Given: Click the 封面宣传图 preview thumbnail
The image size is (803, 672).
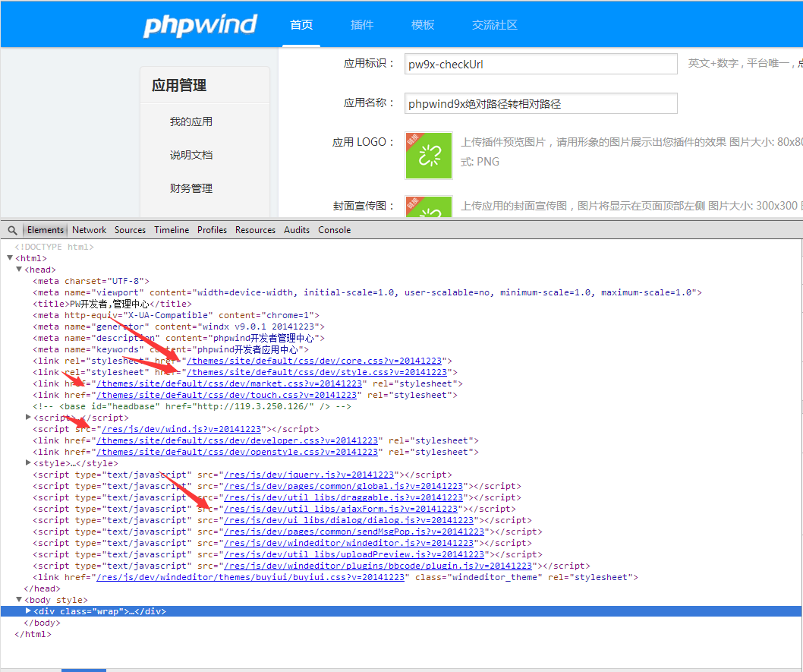Looking at the screenshot, I should pyautogui.click(x=429, y=207).
